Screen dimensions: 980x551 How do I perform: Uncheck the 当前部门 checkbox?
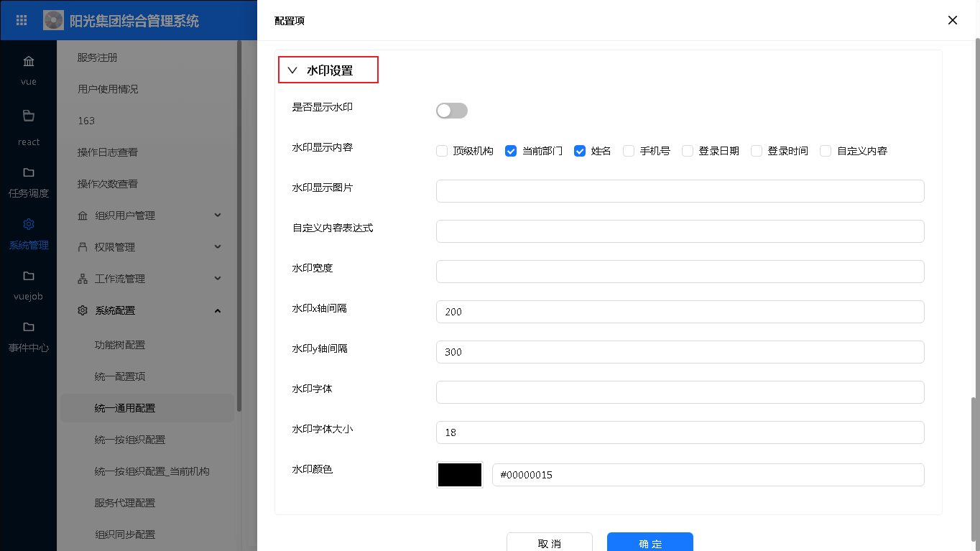click(511, 151)
